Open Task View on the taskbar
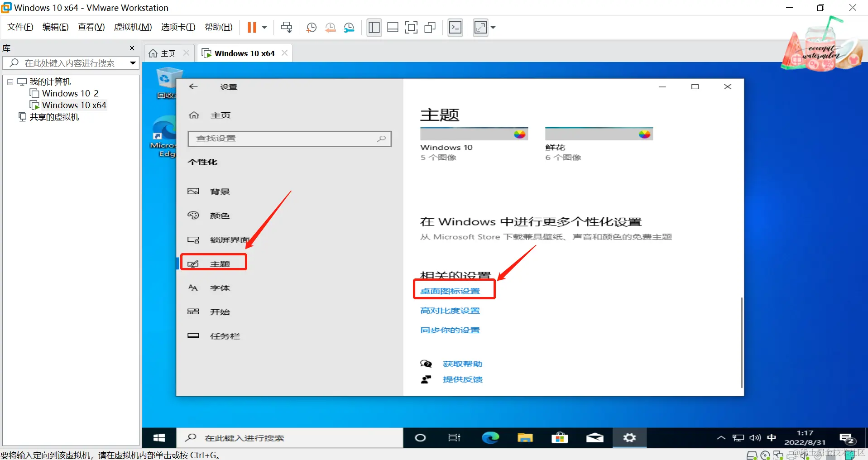The width and height of the screenshot is (868, 460). (x=454, y=438)
